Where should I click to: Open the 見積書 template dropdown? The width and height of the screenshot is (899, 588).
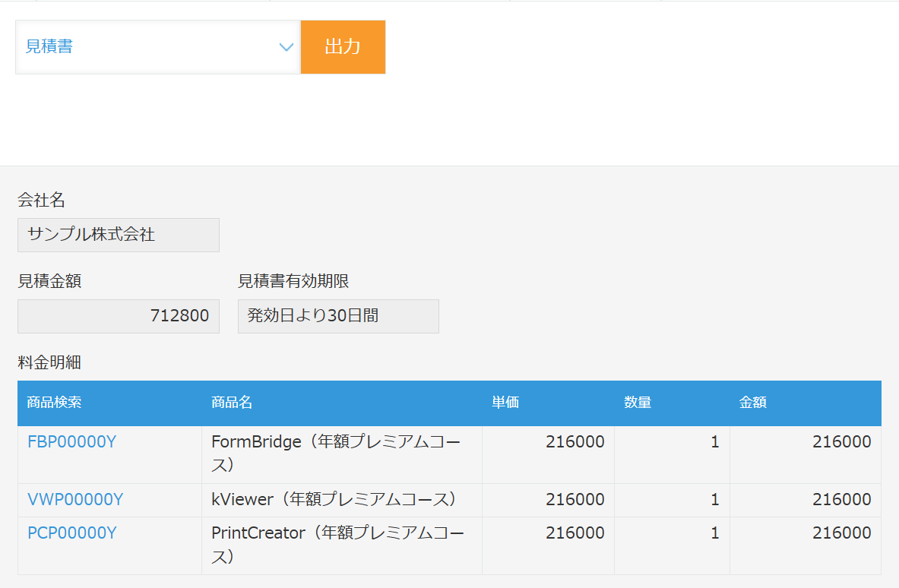pos(144,47)
